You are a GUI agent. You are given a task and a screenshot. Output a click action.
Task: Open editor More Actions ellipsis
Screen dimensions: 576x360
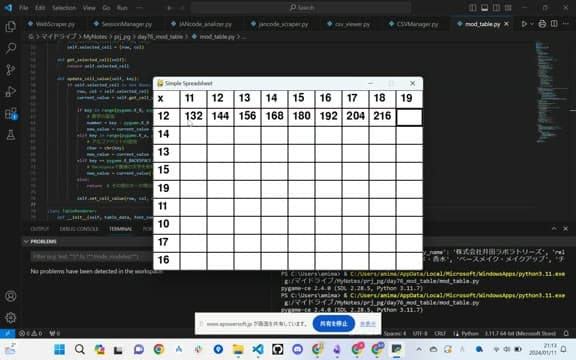coord(566,24)
